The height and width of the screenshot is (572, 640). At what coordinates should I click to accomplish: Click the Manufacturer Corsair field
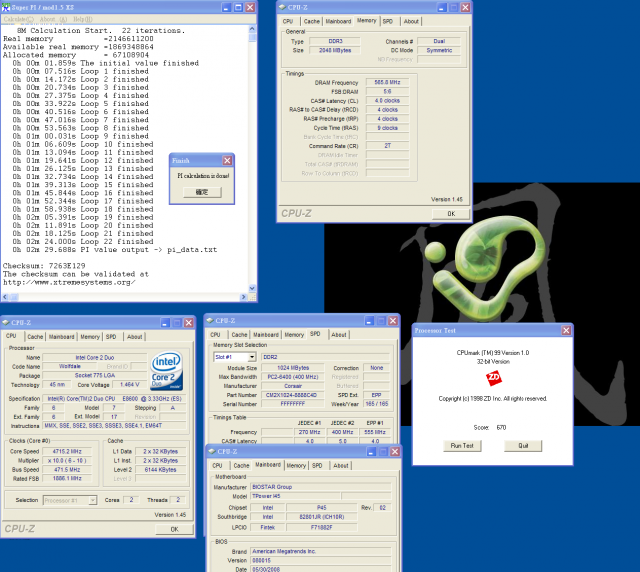pos(293,386)
